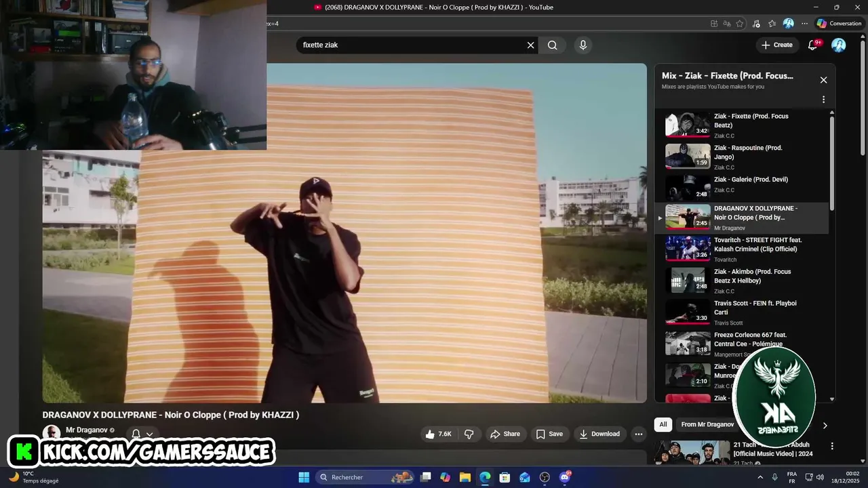The height and width of the screenshot is (488, 868).
Task: Open the Edge Copilot Conversation button
Action: click(839, 24)
